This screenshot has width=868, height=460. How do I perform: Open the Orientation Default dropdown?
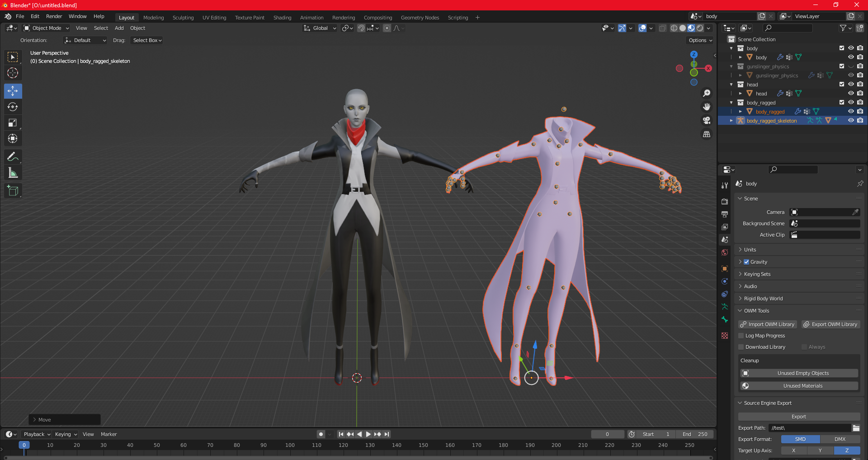[85, 40]
